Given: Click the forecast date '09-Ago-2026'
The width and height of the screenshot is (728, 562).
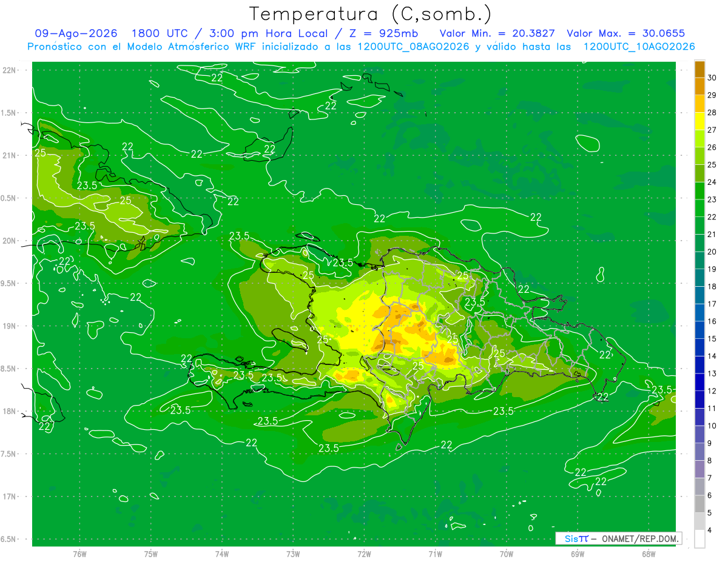Looking at the screenshot, I should (x=76, y=34).
